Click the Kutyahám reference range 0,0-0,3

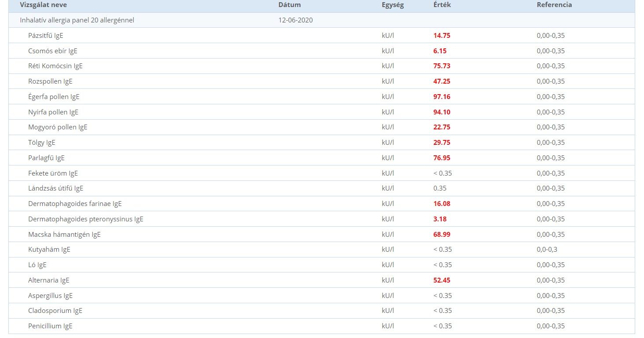(547, 250)
